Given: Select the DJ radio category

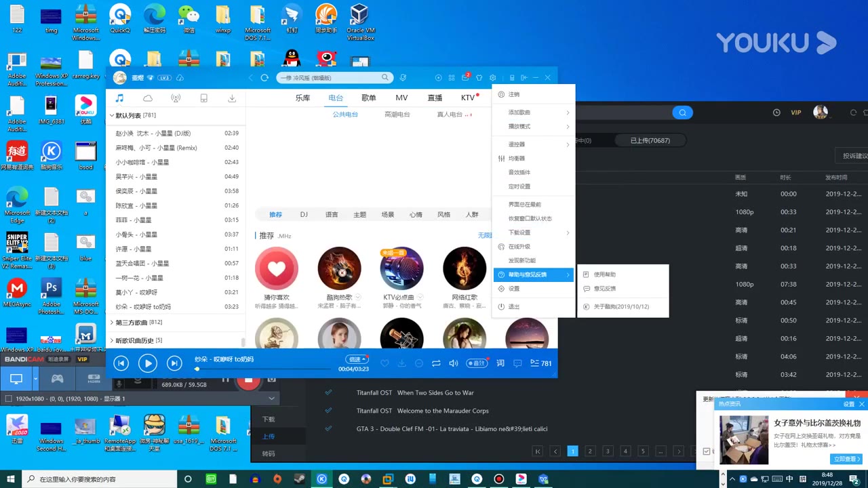Looking at the screenshot, I should pyautogui.click(x=304, y=214).
